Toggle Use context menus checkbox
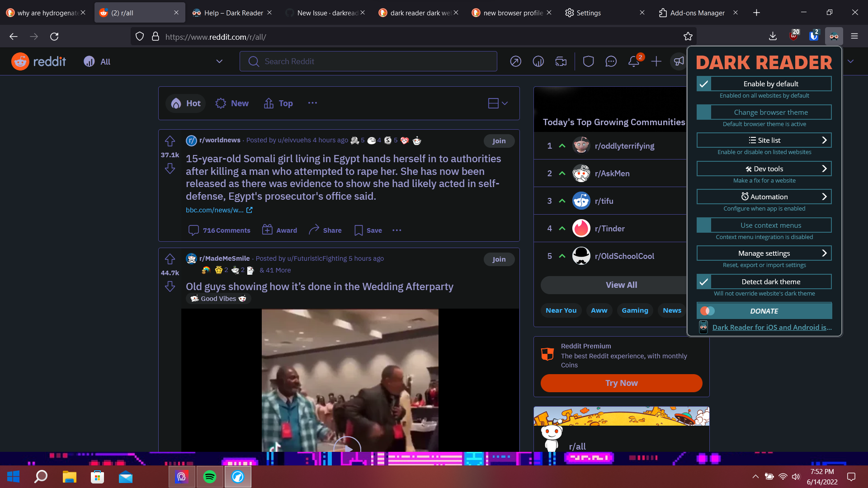The height and width of the screenshot is (488, 868). (x=703, y=225)
